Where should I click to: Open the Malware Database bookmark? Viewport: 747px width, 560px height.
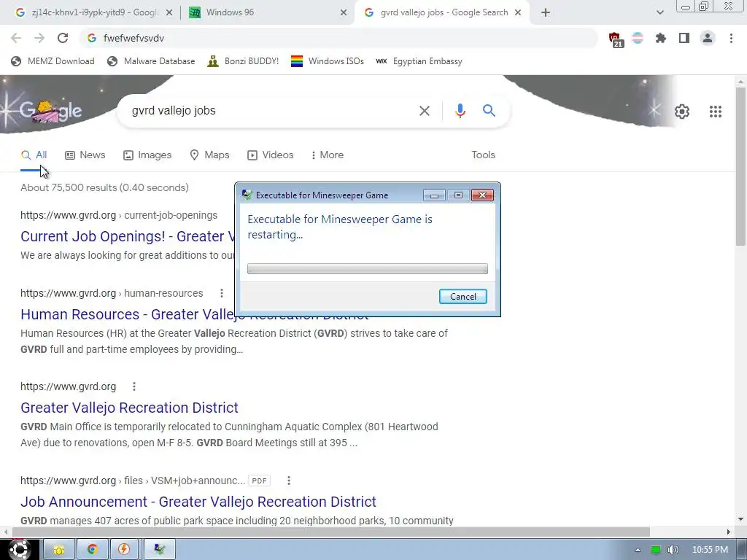pyautogui.click(x=151, y=61)
